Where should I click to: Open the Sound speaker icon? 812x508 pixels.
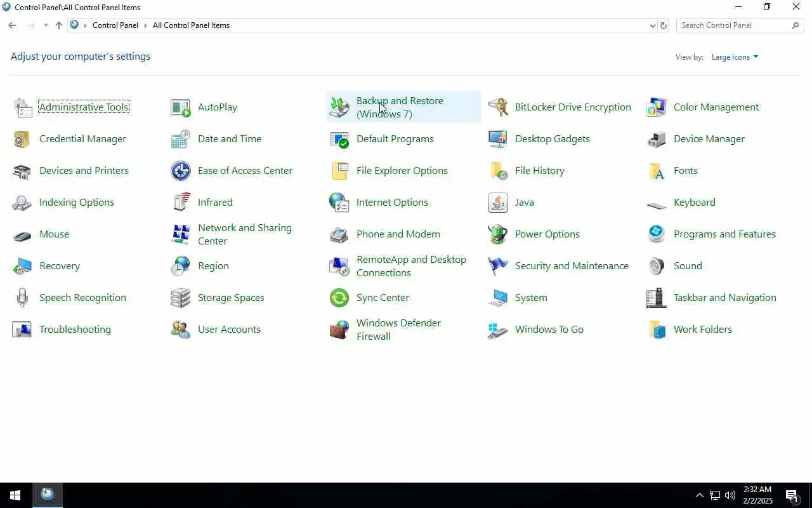[657, 266]
